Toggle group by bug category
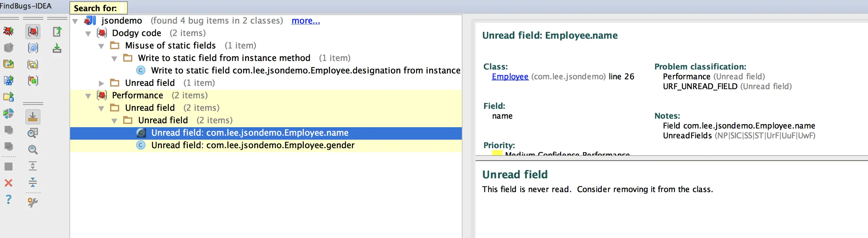868x238 pixels. [33, 32]
